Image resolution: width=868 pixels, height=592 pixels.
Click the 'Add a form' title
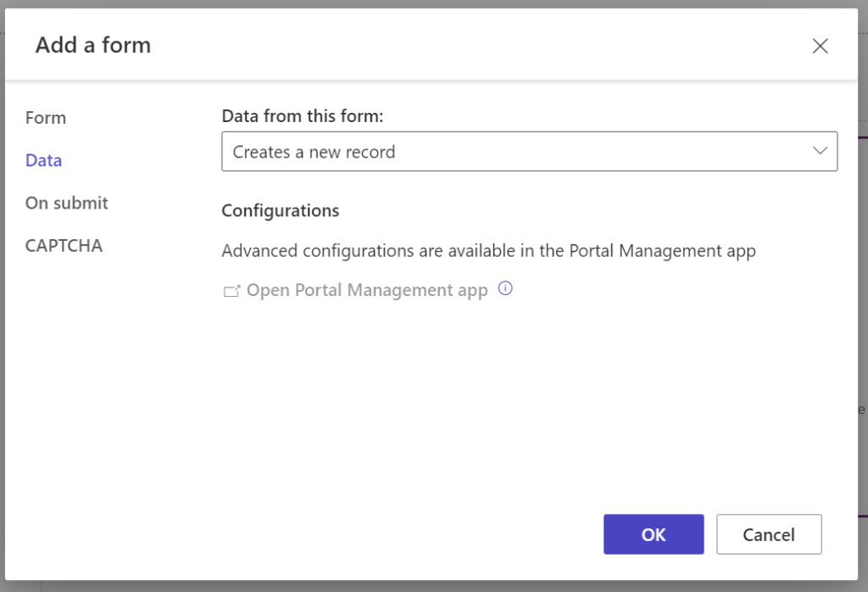[x=93, y=45]
